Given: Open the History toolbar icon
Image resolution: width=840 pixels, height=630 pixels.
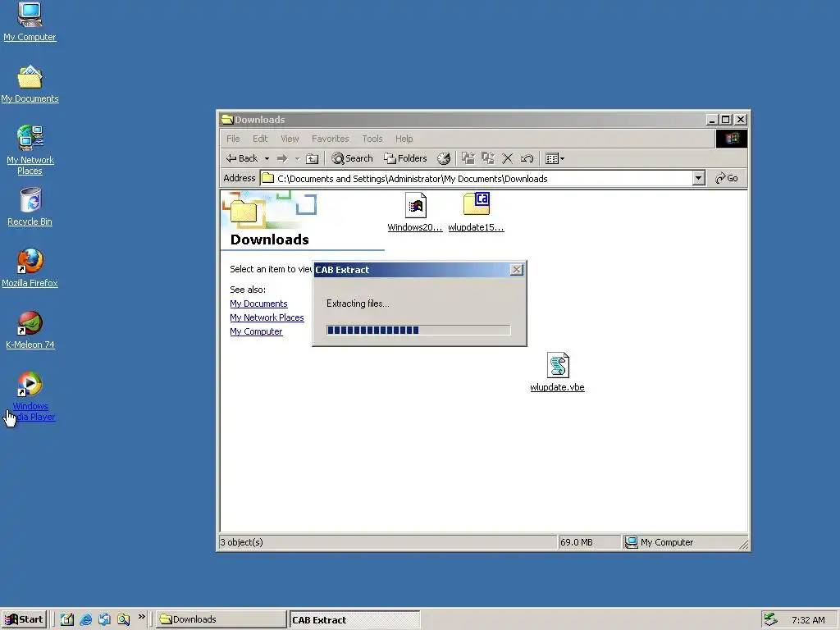Looking at the screenshot, I should coord(444,158).
